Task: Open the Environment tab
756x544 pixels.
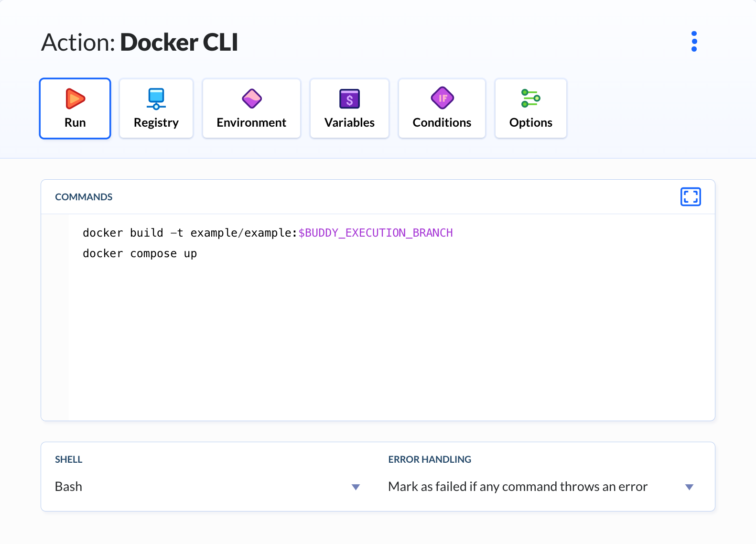Action: [251, 109]
